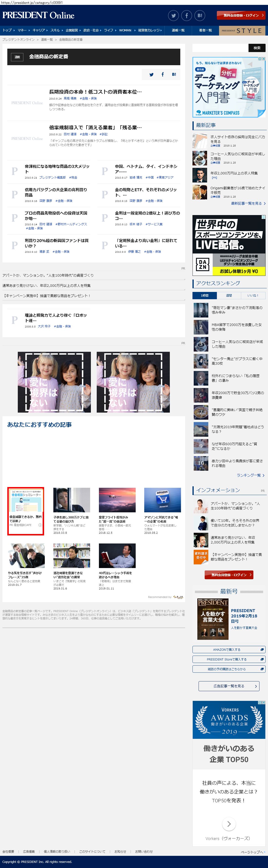Share this series via Twitter button
The image size is (268, 868).
click(x=151, y=74)
